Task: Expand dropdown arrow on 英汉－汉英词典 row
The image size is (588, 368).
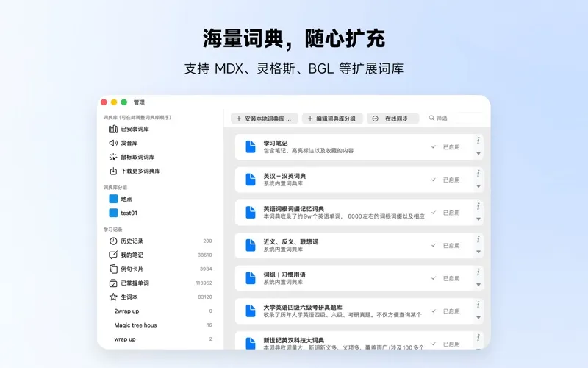Action: coord(478,186)
